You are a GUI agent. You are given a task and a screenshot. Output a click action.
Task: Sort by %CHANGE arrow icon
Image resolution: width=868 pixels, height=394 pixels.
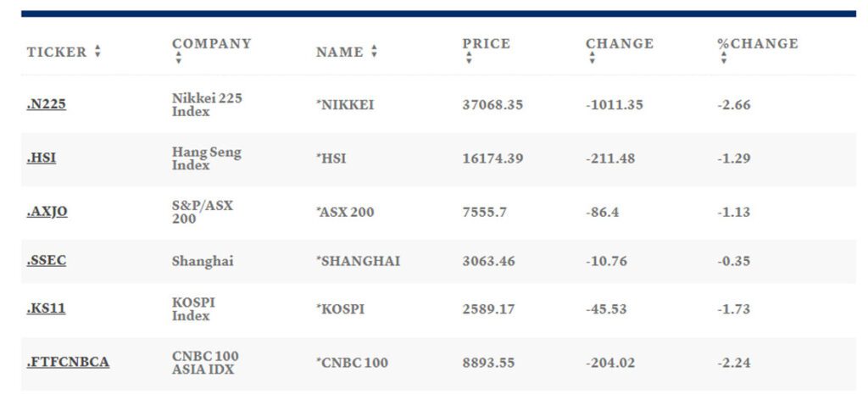(x=724, y=58)
